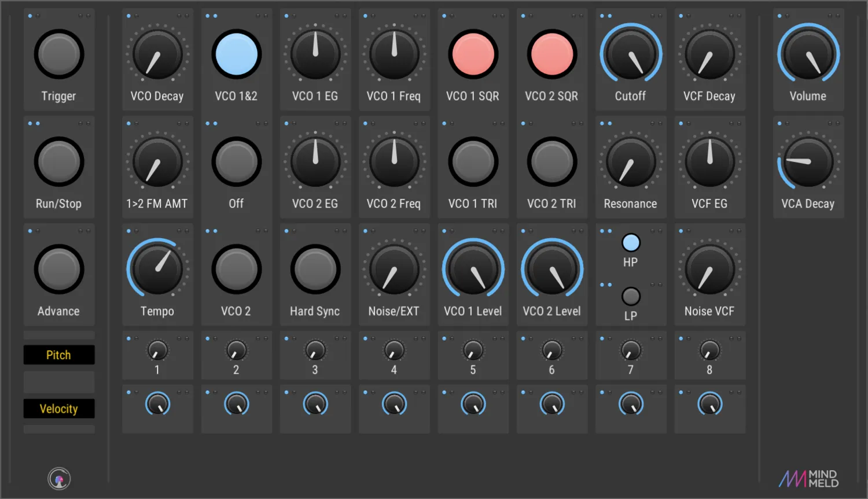Screen dimensions: 868x499
Task: Click the pitch knob for step 3
Action: tap(315, 350)
